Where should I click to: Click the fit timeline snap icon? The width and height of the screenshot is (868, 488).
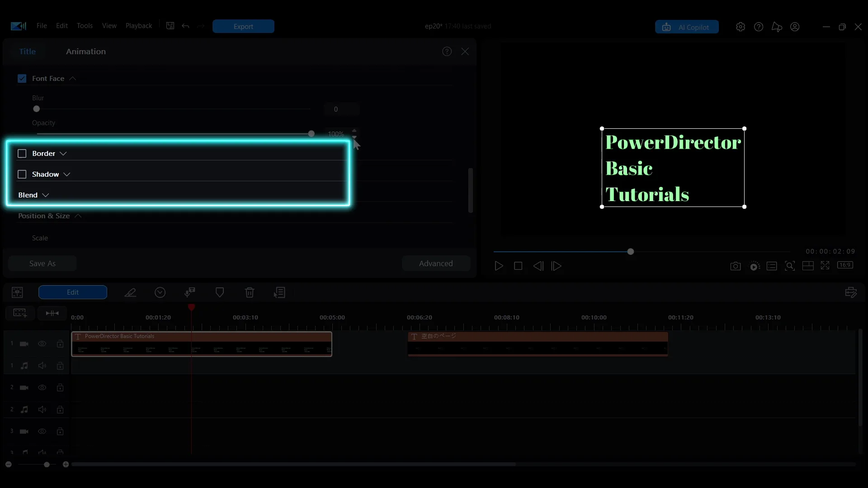(52, 313)
